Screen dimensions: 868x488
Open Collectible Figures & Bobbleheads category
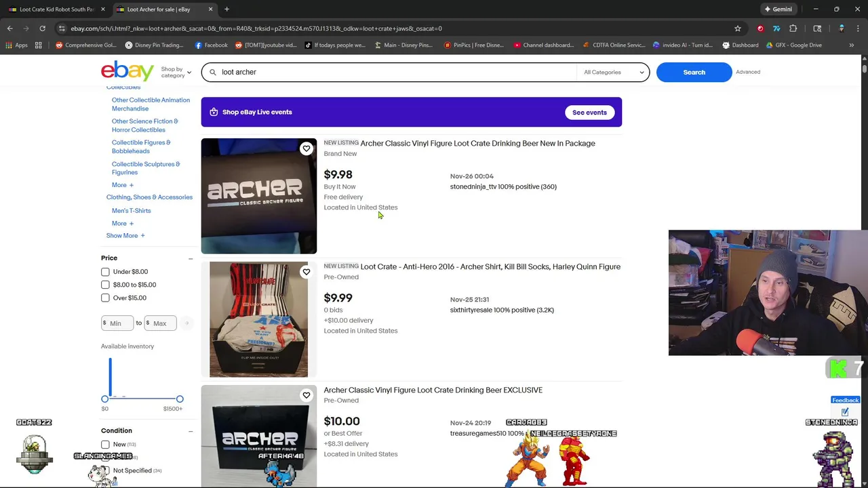pos(141,146)
